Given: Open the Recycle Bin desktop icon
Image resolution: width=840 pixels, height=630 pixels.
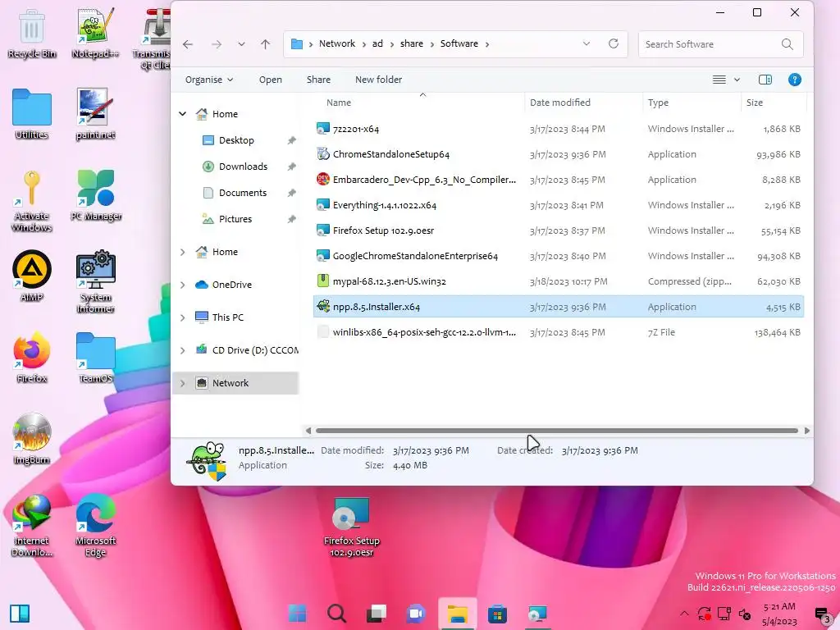Looking at the screenshot, I should coord(32,33).
